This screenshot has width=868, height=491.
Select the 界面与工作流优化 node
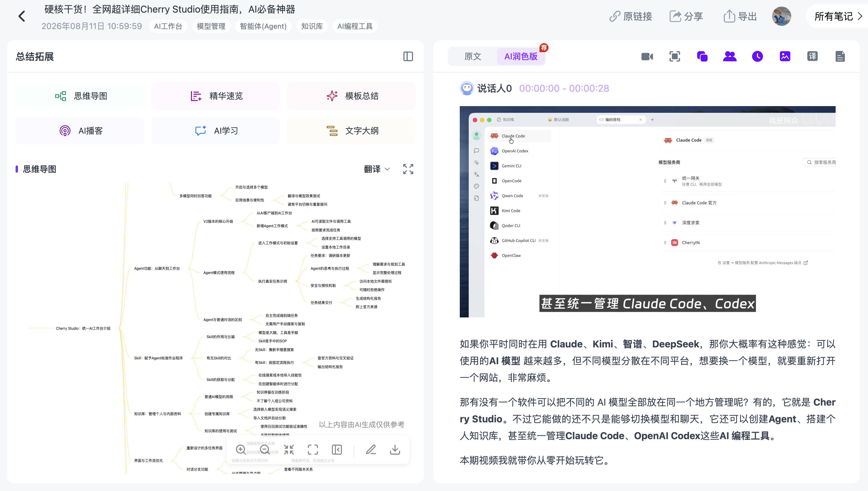(x=148, y=461)
